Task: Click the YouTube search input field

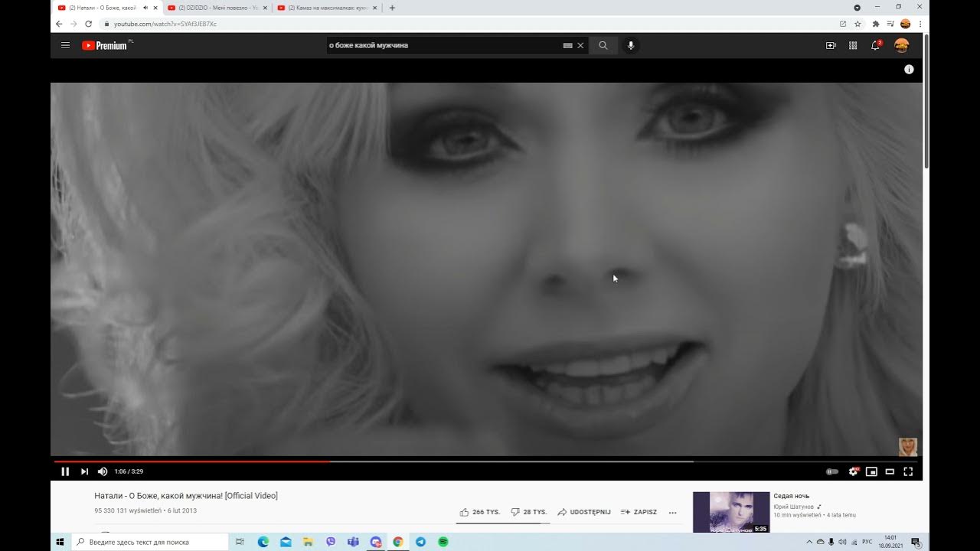Action: click(444, 46)
